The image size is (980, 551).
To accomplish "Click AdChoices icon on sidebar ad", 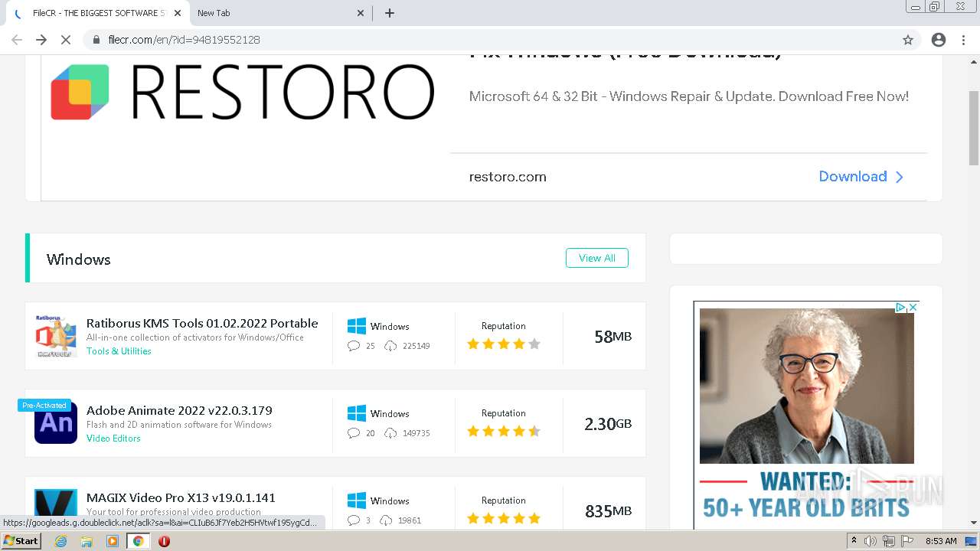I will 901,307.
